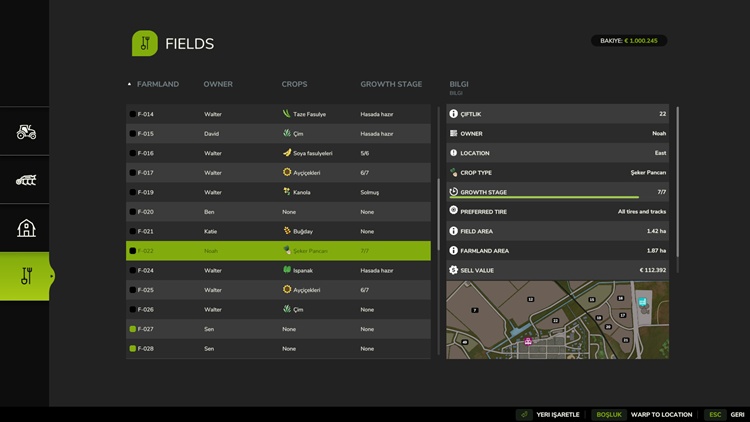Click the Sell Value gear icon
The height and width of the screenshot is (422, 750).
453,270
